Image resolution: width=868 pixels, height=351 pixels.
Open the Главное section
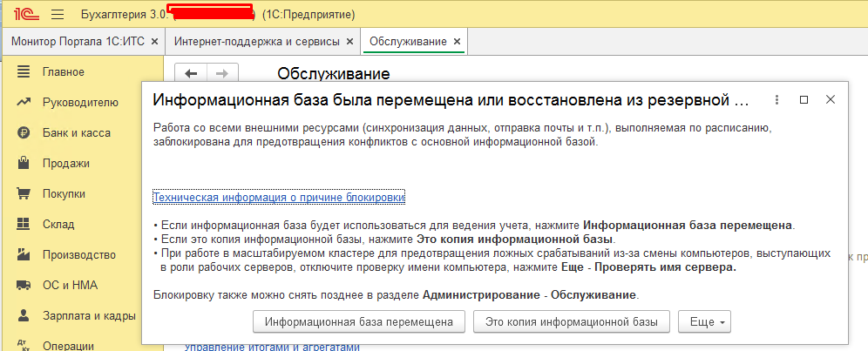(64, 72)
